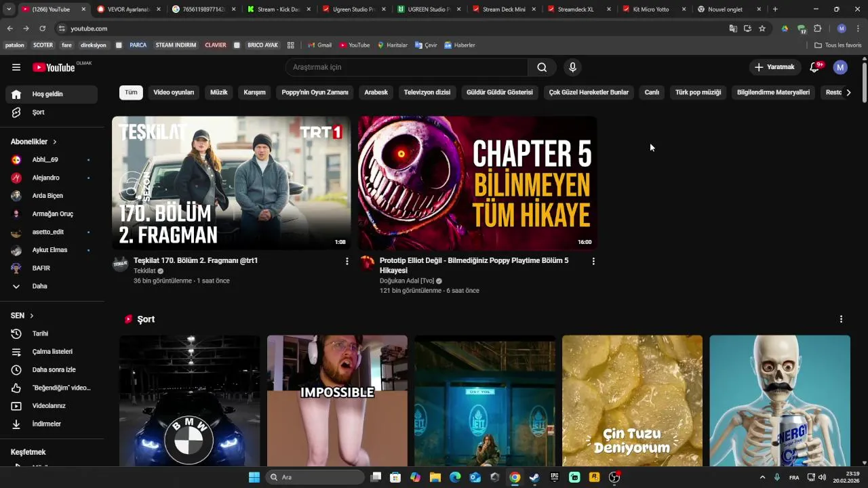Open Steam from the taskbar
The image size is (868, 488).
[x=534, y=477]
